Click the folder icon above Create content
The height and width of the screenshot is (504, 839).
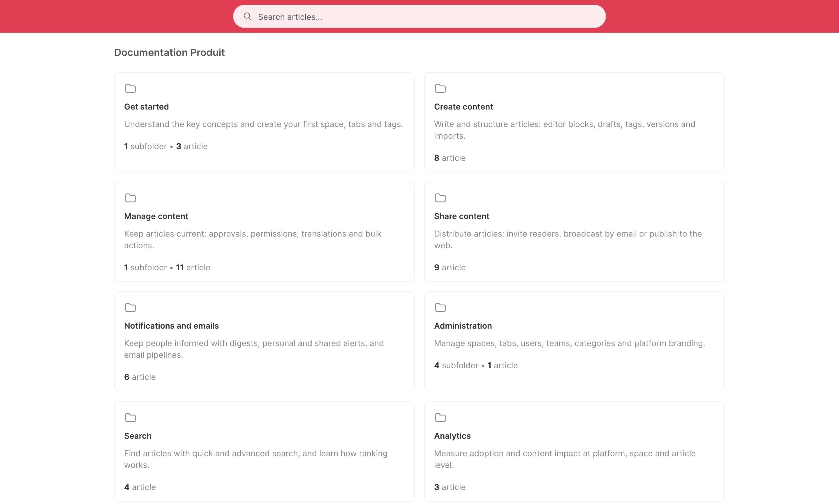pyautogui.click(x=440, y=88)
